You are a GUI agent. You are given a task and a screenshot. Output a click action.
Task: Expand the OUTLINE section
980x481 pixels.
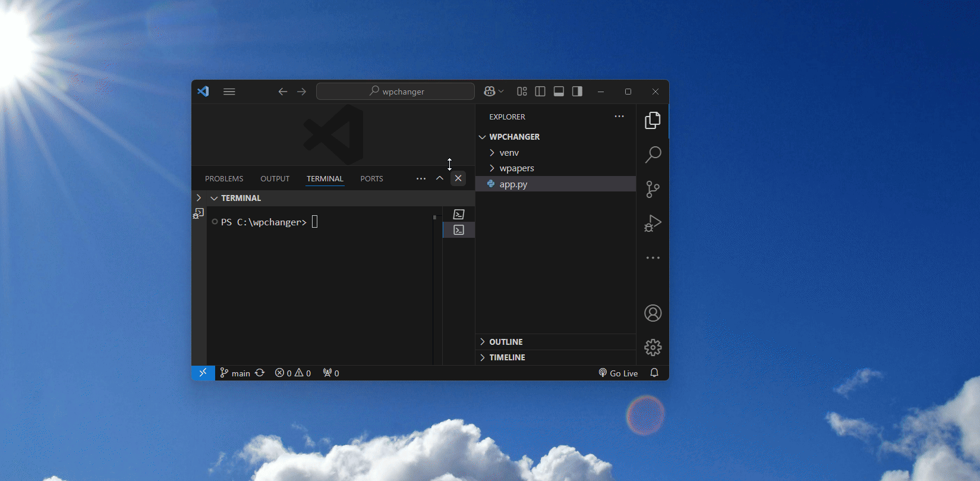pos(506,342)
